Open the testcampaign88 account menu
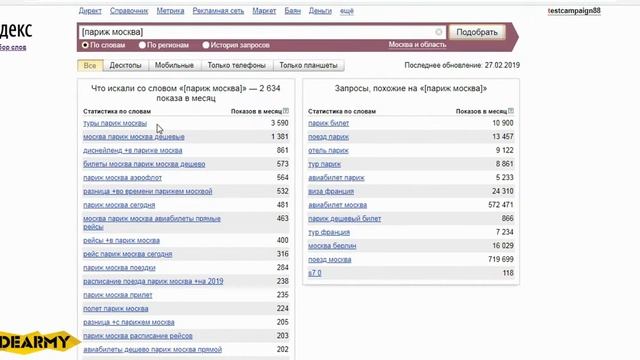Screen dimensions: 640x360 [x=574, y=11]
